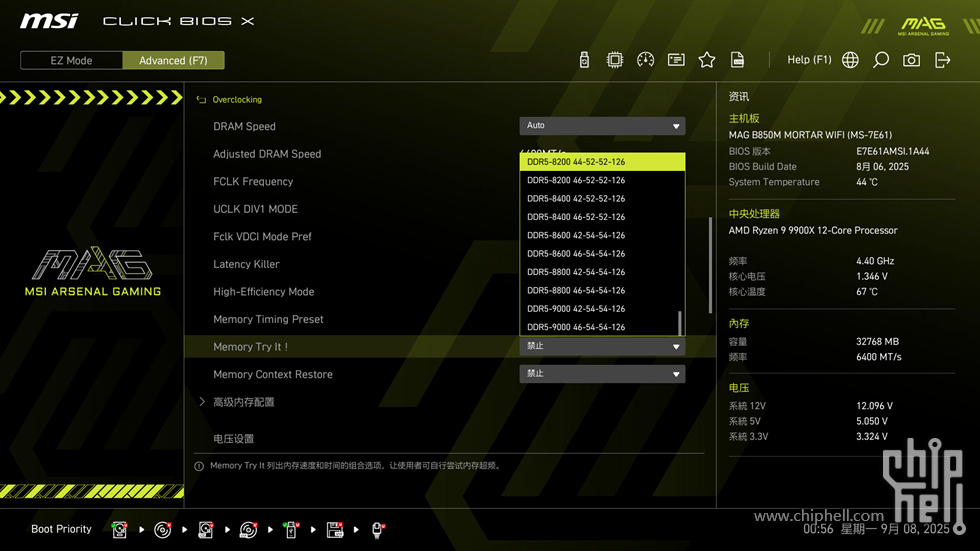Screen dimensions: 980x551
Task: Select plain optical disc boot device
Action: [162, 530]
